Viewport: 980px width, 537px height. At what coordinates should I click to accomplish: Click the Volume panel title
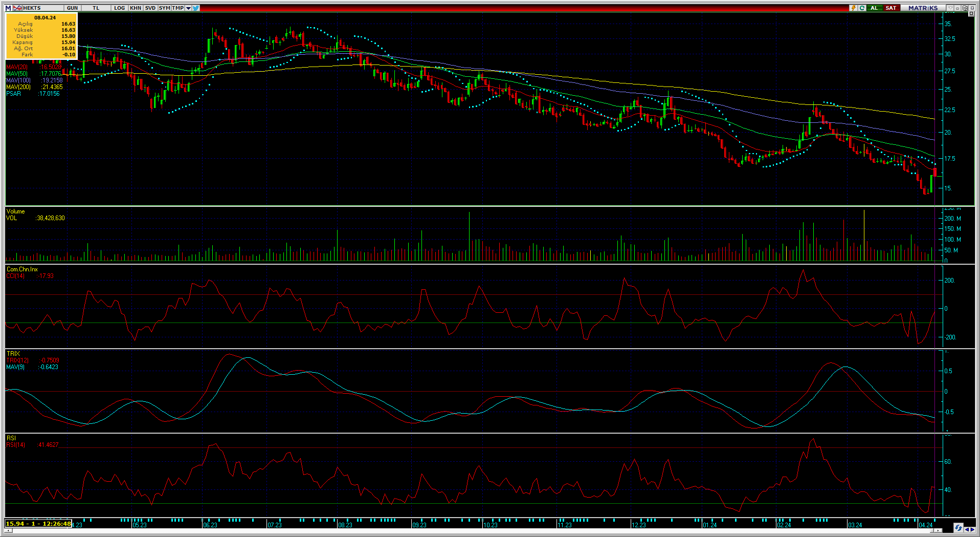(x=16, y=211)
